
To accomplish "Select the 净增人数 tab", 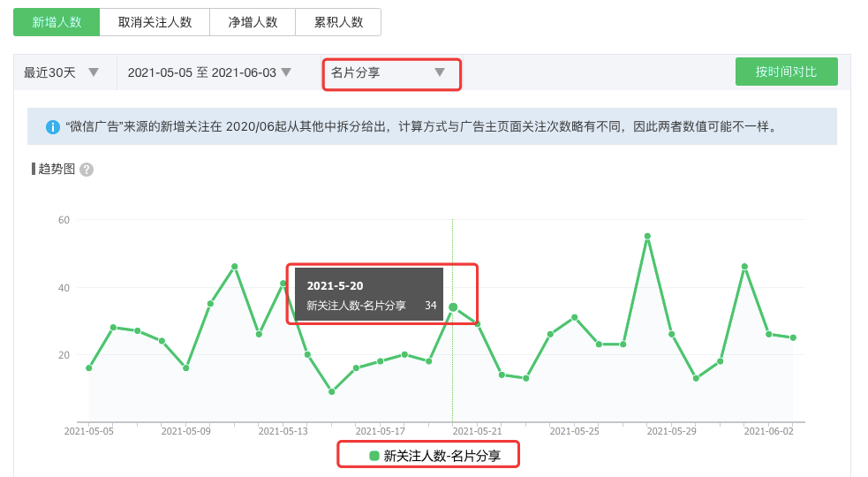I will tap(253, 22).
